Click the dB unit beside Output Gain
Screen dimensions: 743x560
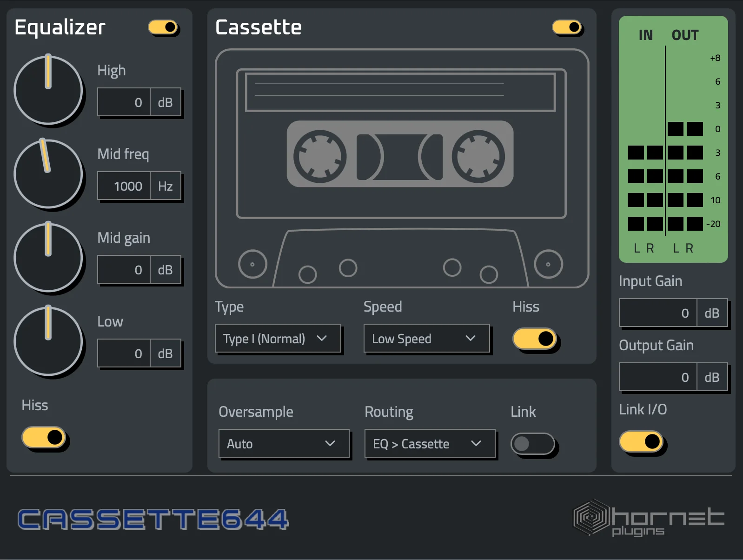point(712,377)
